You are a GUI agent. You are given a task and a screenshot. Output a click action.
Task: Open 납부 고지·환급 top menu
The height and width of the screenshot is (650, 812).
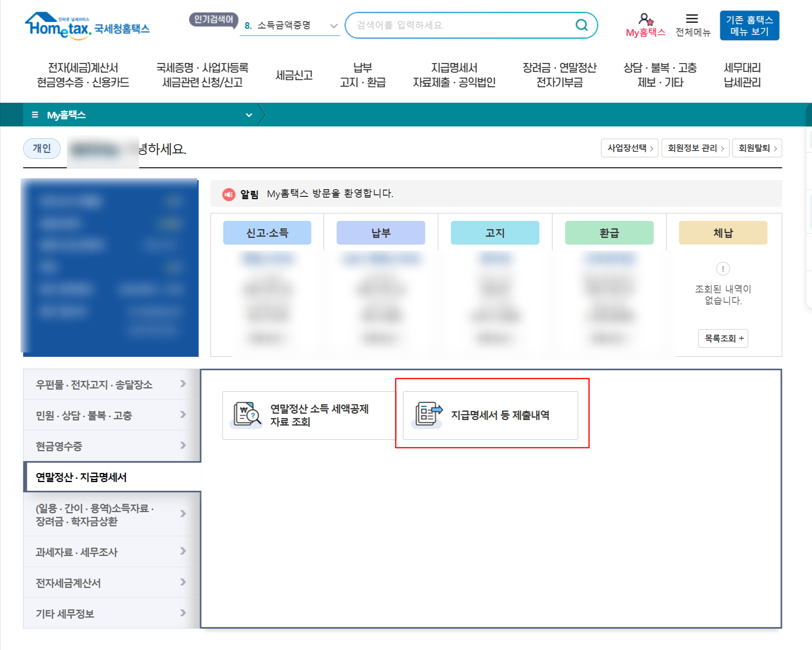pos(363,75)
